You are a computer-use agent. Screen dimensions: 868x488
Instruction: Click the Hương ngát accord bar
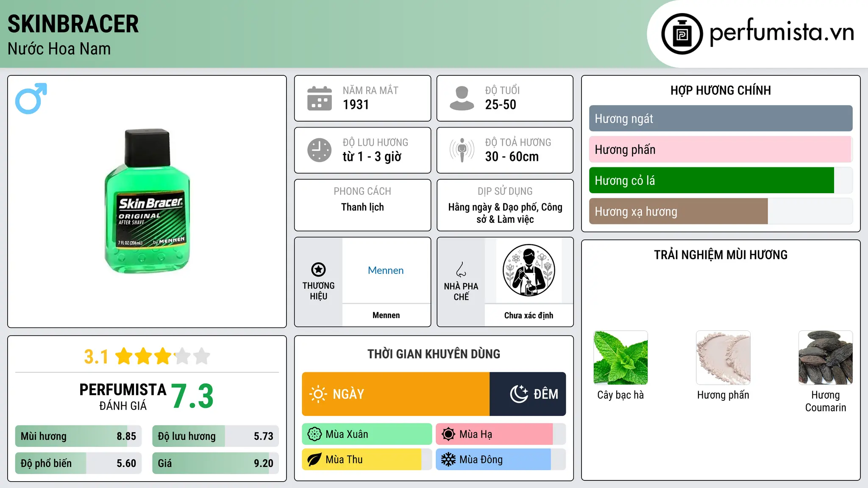tap(721, 119)
